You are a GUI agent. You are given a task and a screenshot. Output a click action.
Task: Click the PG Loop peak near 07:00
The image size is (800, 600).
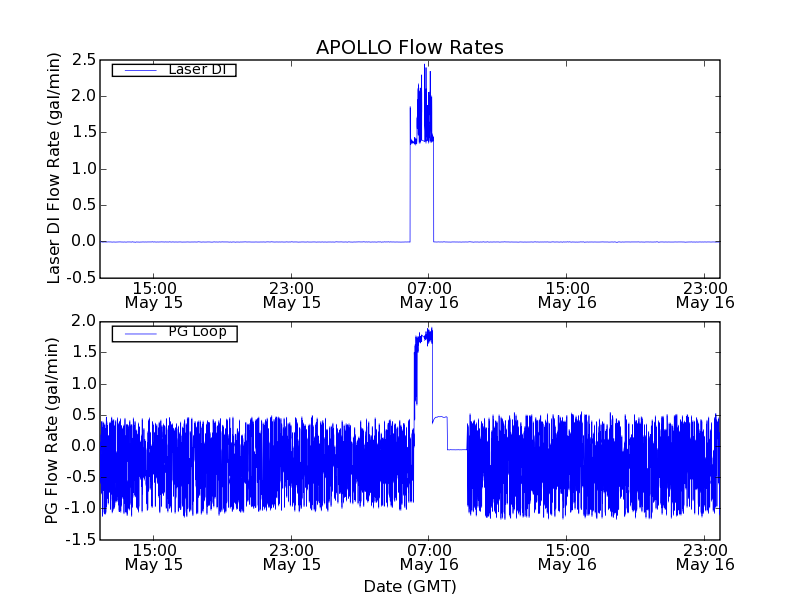pos(429,331)
